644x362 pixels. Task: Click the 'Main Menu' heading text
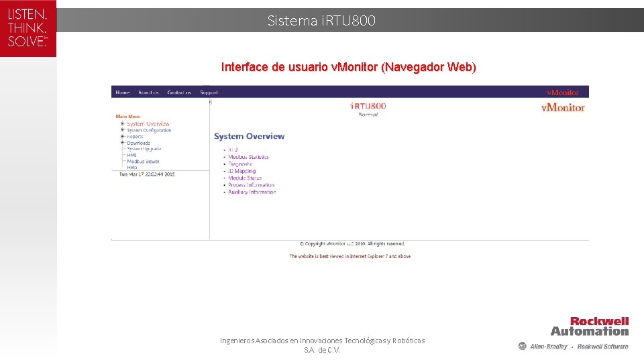coord(127,117)
